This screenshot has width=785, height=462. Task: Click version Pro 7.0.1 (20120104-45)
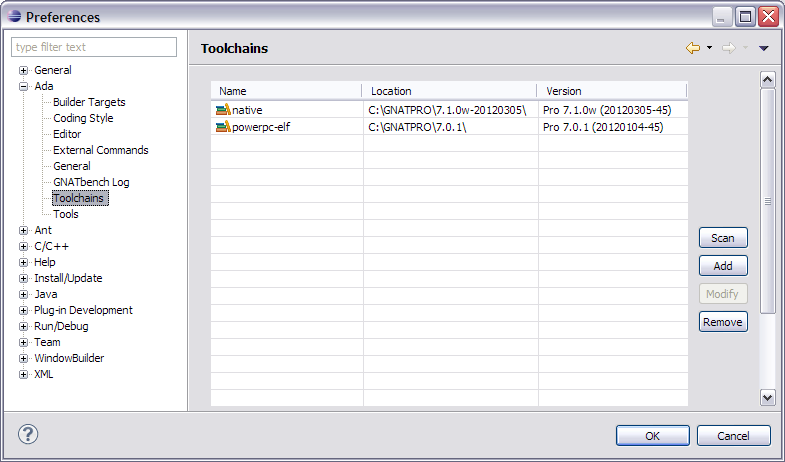[603, 127]
